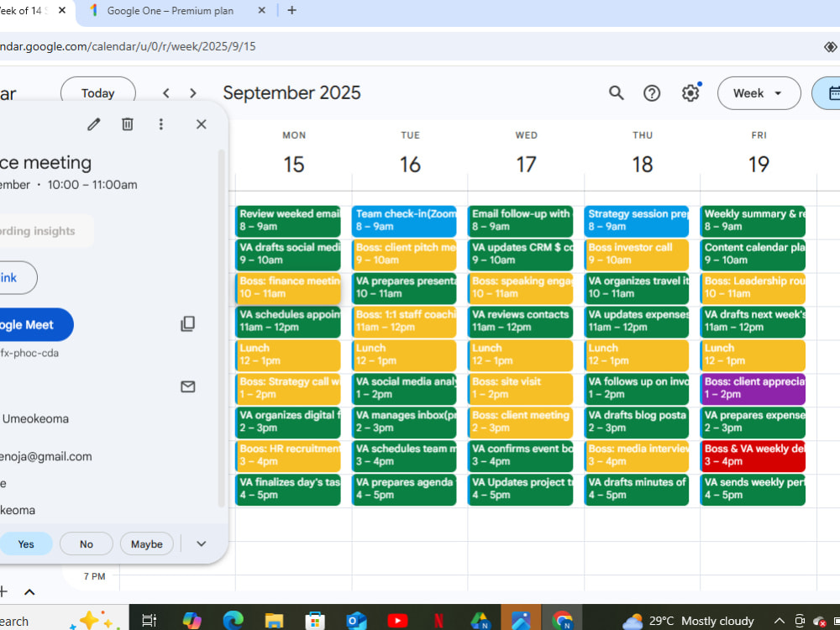Open event options three-dot menu
The image size is (840, 630).
[x=160, y=124]
